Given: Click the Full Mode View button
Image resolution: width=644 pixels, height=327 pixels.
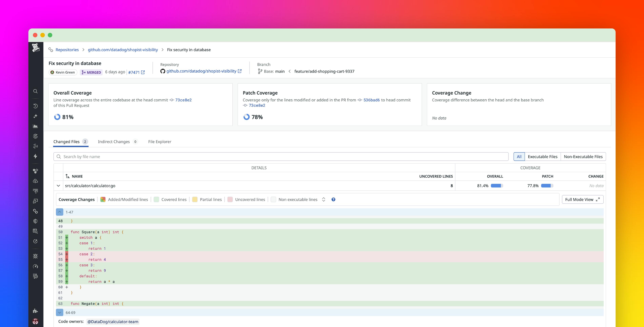Looking at the screenshot, I should [582, 199].
